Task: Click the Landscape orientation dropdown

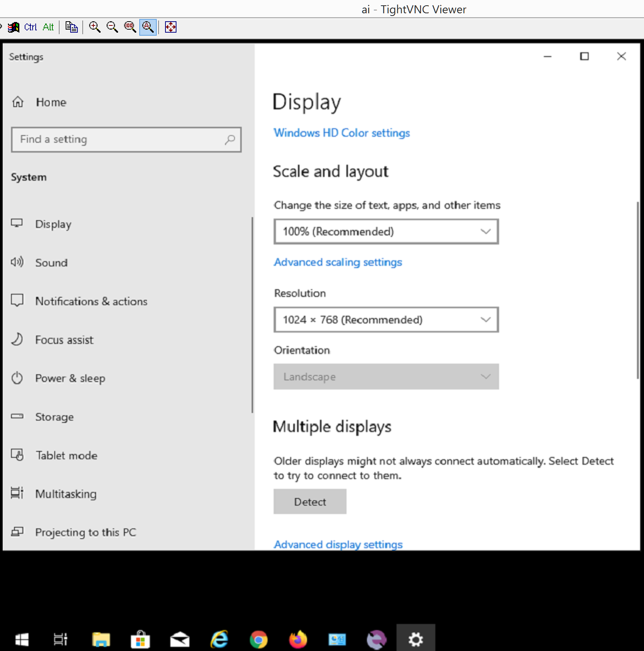Action: (x=386, y=377)
